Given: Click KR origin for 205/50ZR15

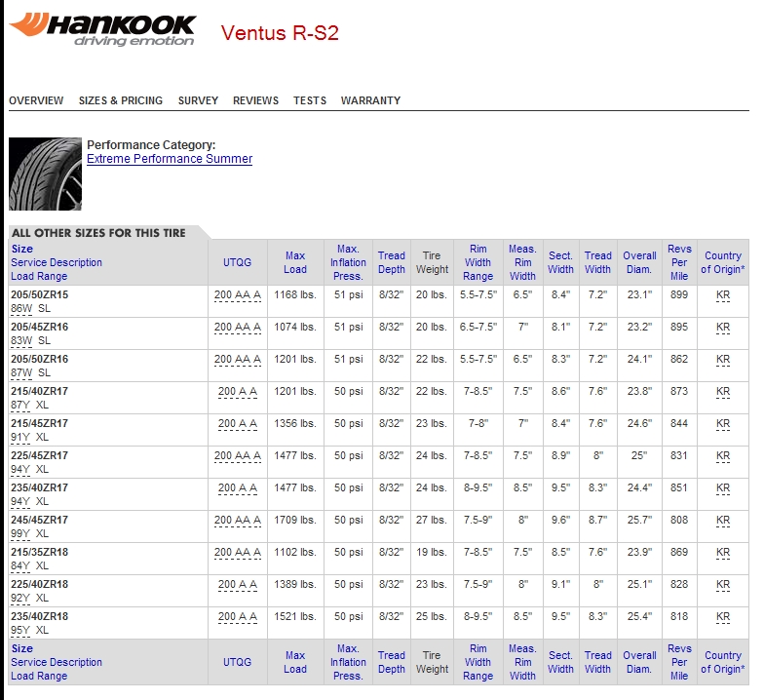Looking at the screenshot, I should 723,294.
